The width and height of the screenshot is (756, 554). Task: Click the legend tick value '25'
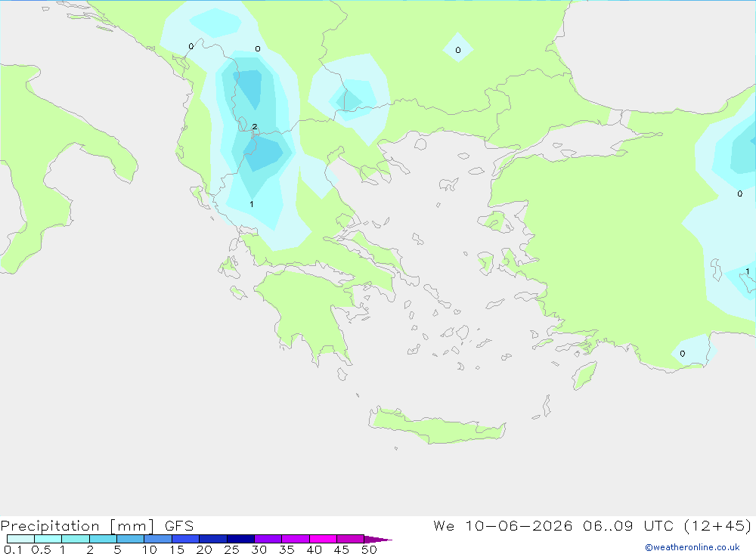232,549
